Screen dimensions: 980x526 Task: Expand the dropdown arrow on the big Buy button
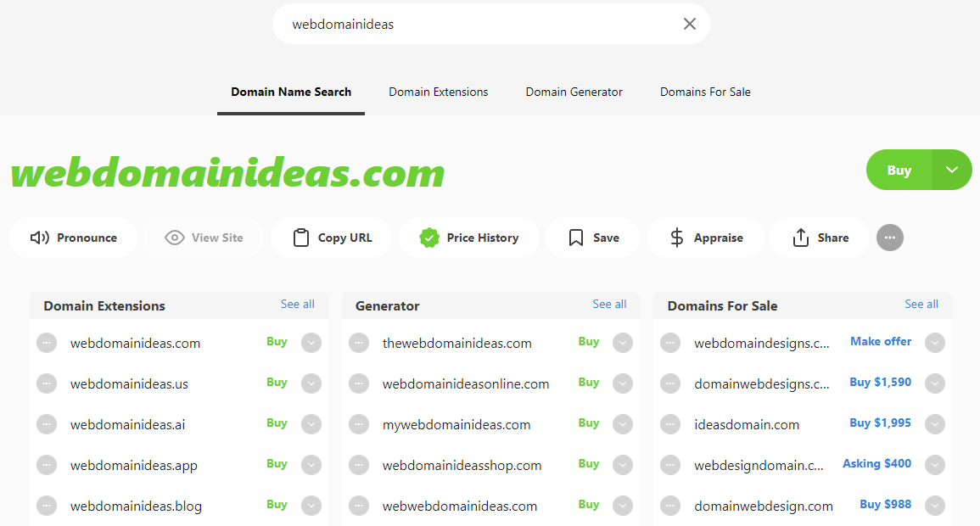click(952, 170)
